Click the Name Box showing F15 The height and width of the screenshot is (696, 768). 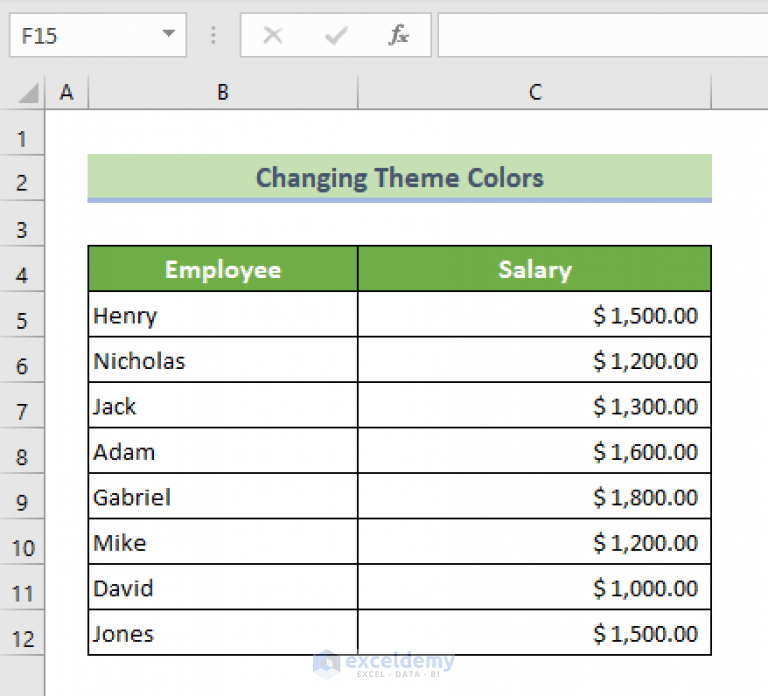click(97, 35)
